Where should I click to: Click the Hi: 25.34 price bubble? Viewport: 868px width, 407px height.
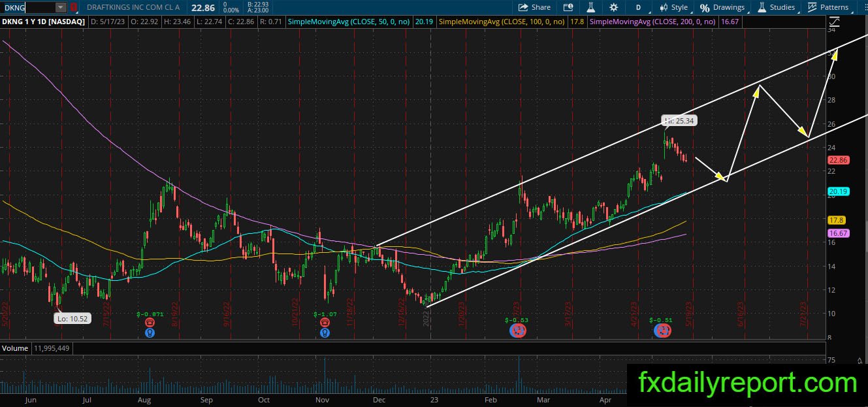[x=679, y=120]
